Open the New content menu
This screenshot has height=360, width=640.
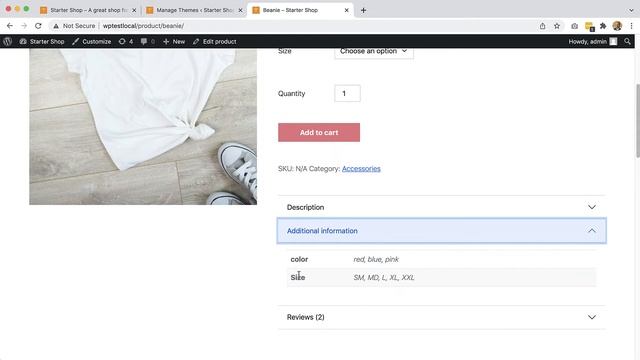(x=174, y=41)
